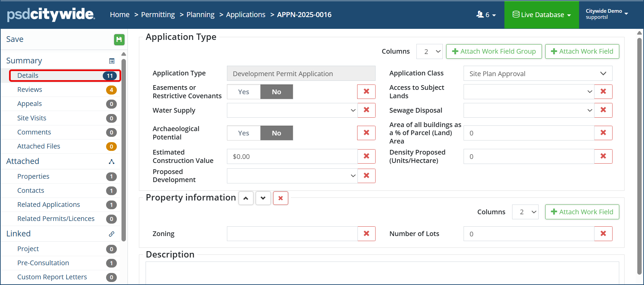Clear the Water Supply field with red X
The height and width of the screenshot is (285, 644).
pyautogui.click(x=366, y=110)
